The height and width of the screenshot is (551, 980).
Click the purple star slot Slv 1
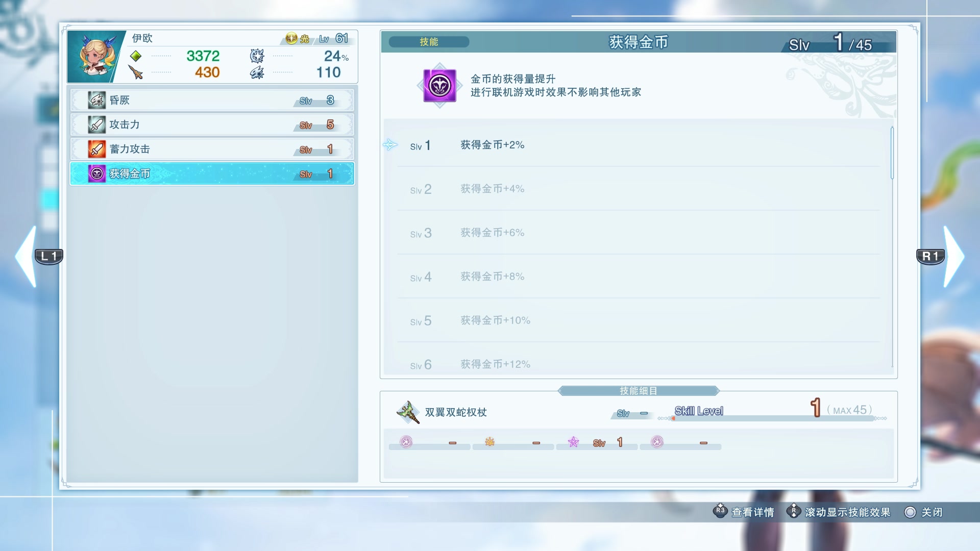[x=597, y=442]
